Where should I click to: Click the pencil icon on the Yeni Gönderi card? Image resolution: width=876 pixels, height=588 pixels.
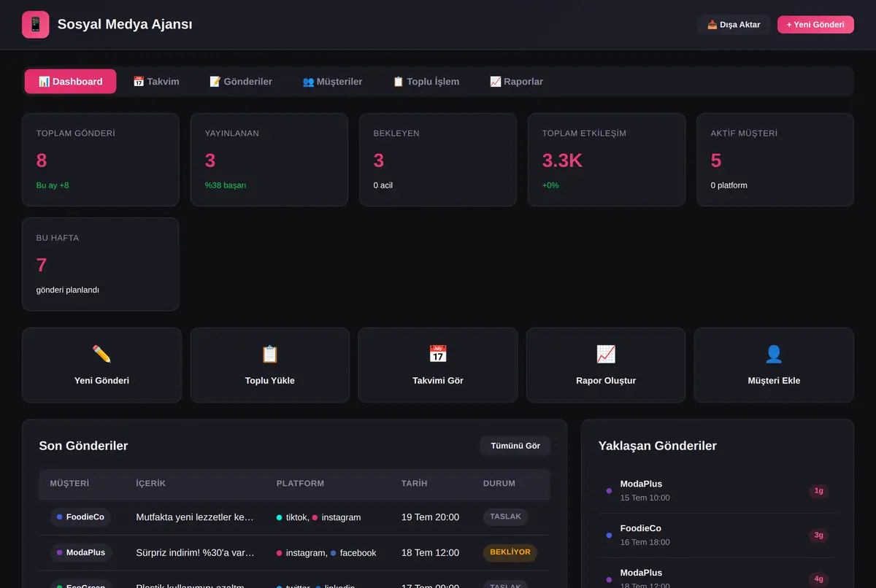coord(102,354)
